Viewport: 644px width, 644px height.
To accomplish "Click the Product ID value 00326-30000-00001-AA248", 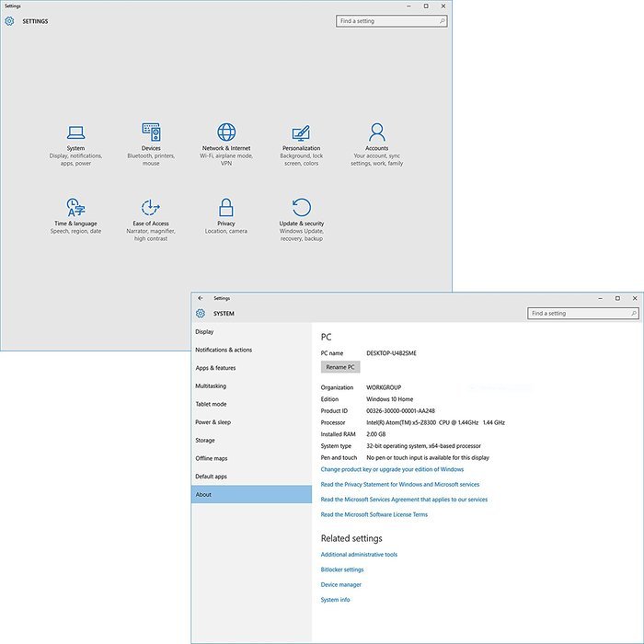I will click(400, 410).
